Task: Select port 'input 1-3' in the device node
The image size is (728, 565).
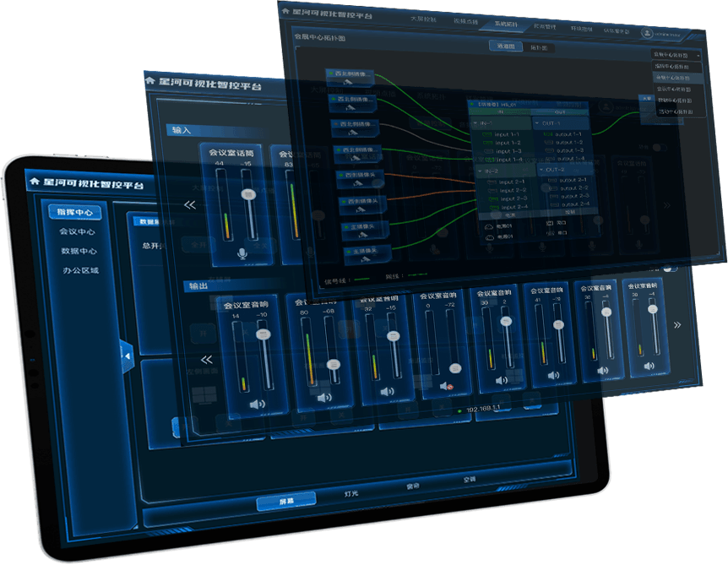Action: tap(503, 151)
